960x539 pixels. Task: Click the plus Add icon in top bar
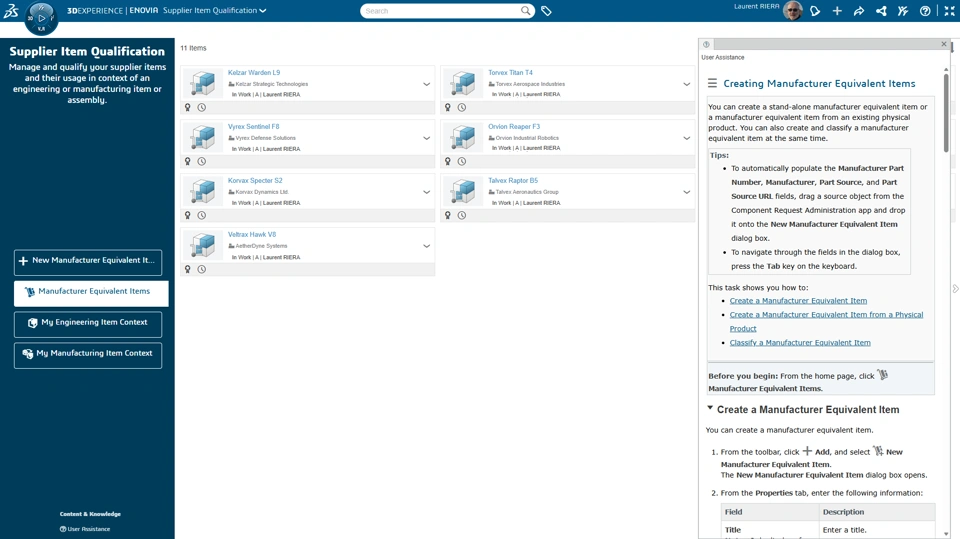[x=837, y=11]
